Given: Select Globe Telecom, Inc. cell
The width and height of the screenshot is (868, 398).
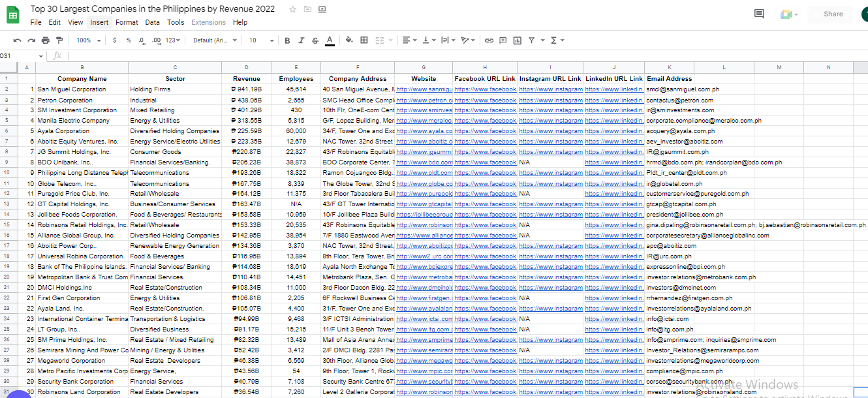Looking at the screenshot, I should pyautogui.click(x=82, y=183).
